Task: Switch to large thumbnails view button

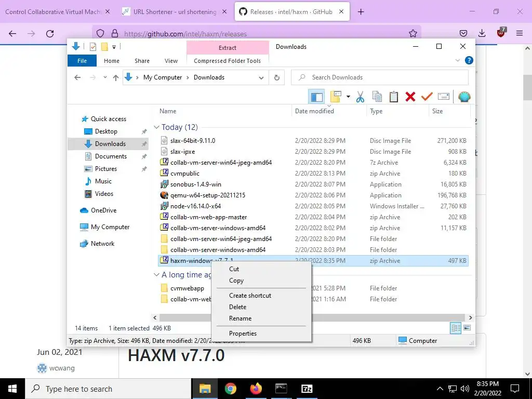Action: click(x=467, y=328)
